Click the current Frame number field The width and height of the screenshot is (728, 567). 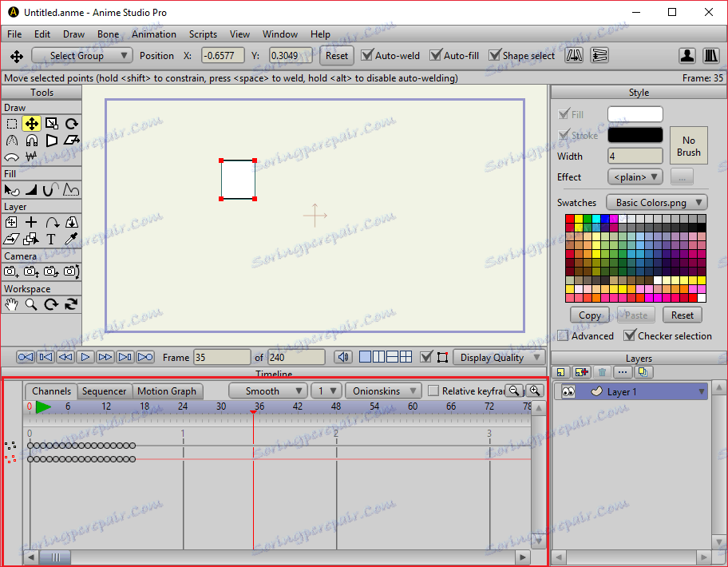[x=222, y=358]
